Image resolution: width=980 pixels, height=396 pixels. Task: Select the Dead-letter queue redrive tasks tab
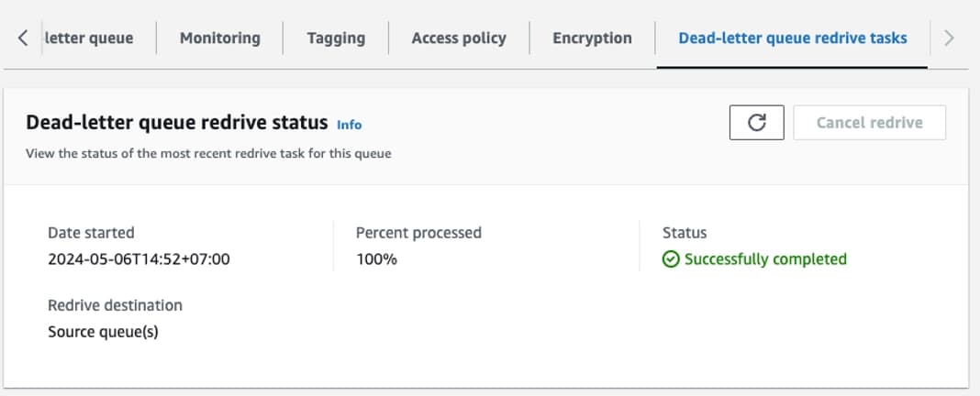[792, 38]
